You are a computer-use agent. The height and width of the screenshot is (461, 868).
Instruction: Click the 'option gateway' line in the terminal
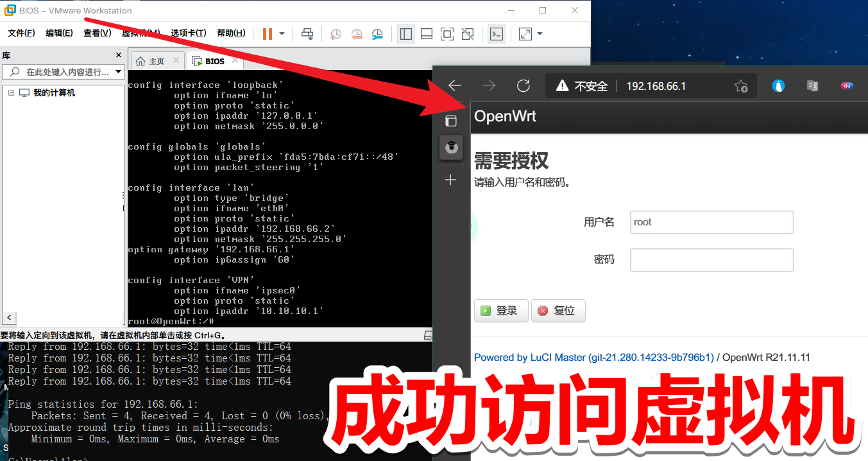[211, 250]
